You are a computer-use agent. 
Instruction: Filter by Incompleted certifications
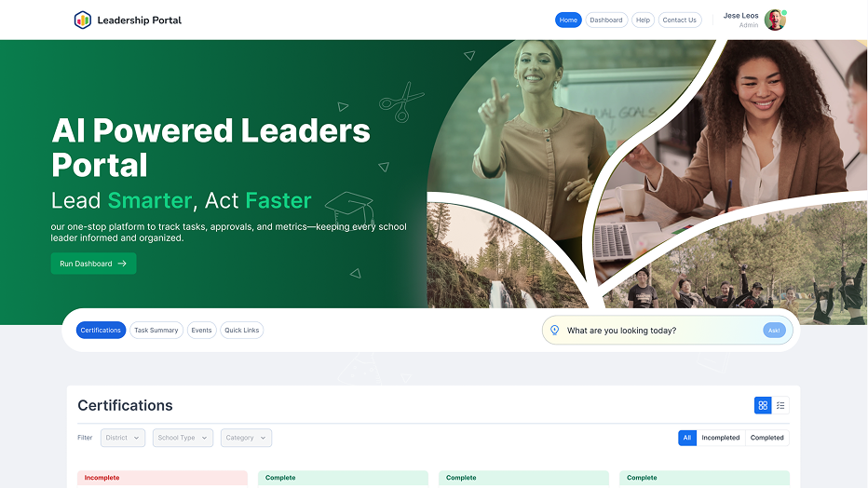click(720, 438)
